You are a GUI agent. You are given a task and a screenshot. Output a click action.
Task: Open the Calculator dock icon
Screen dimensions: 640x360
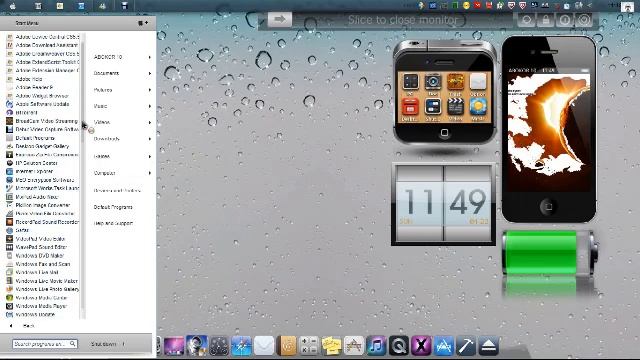click(309, 346)
